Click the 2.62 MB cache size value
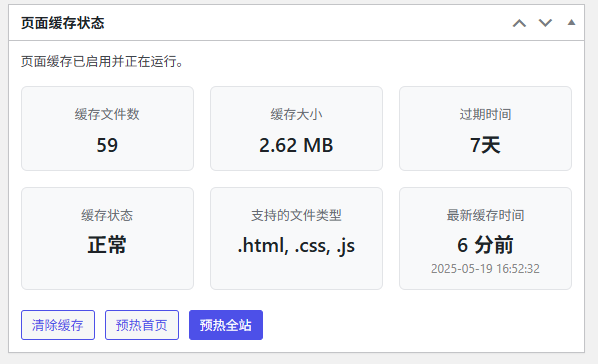This screenshot has width=598, height=364. click(x=296, y=145)
